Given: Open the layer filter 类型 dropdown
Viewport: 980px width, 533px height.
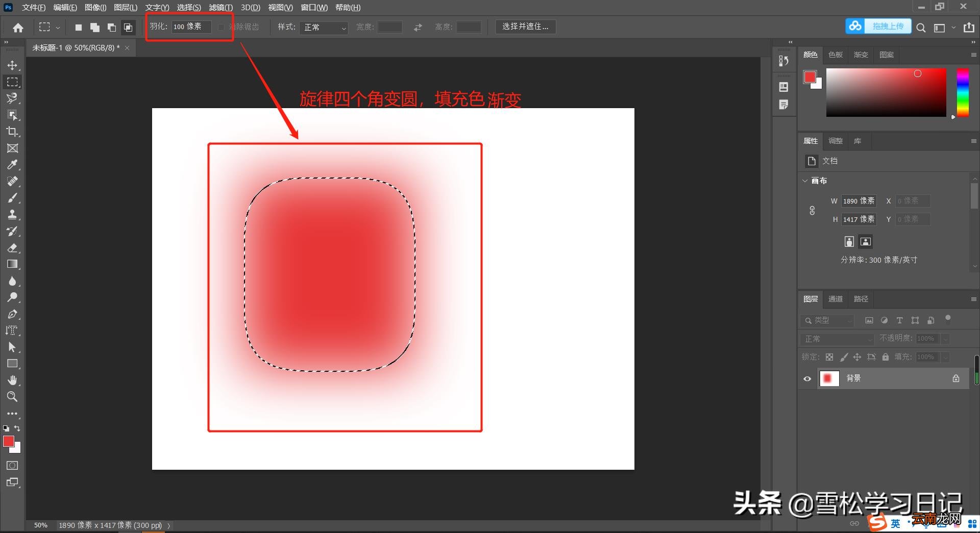Looking at the screenshot, I should coord(827,320).
